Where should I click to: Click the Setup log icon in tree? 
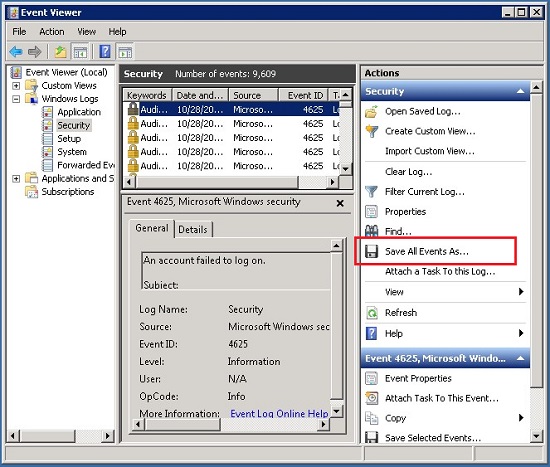47,139
